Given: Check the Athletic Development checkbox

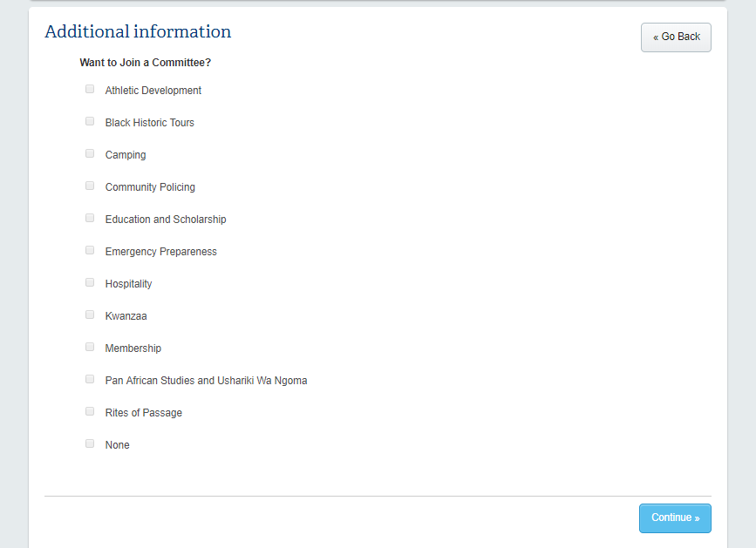Looking at the screenshot, I should click(90, 89).
